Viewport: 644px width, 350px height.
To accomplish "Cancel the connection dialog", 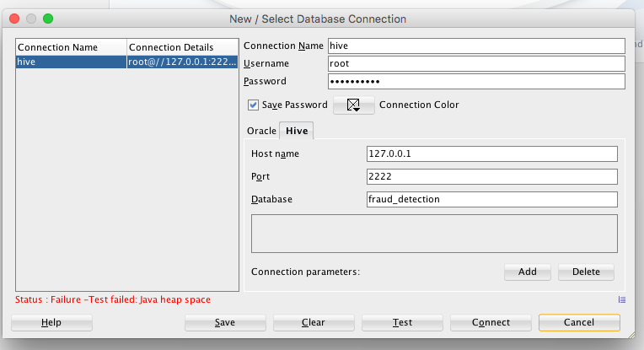I will (579, 322).
